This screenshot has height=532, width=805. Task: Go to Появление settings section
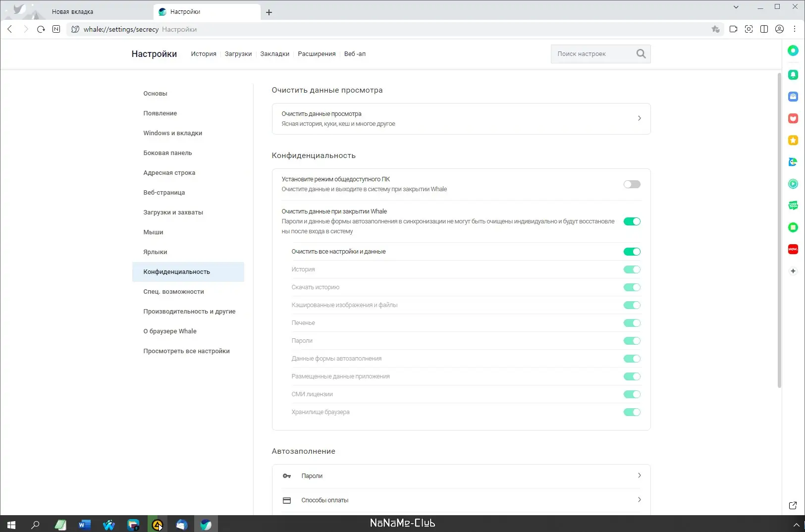tap(188, 113)
